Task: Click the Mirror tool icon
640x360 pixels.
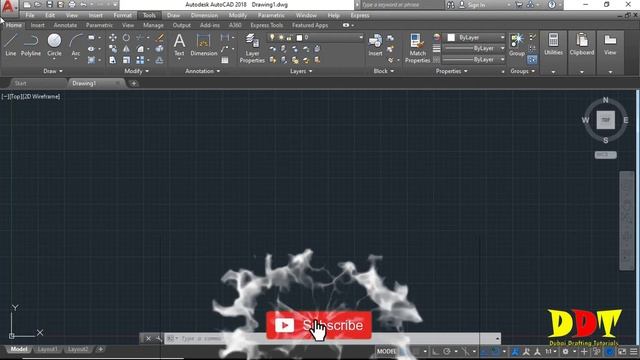Action: (x=126, y=49)
